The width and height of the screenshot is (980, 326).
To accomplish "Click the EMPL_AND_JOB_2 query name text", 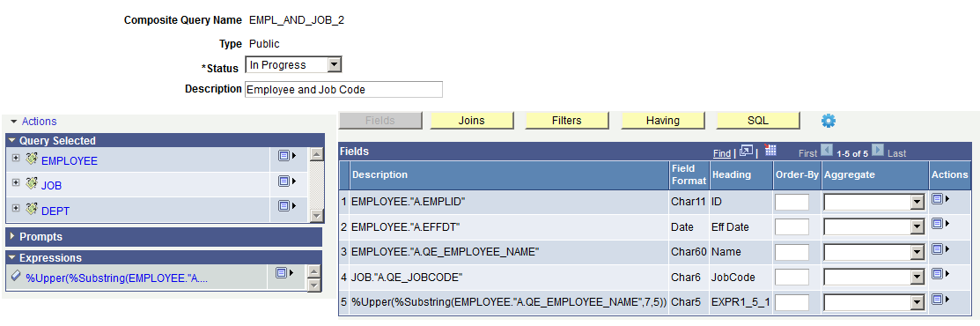I will [x=297, y=20].
